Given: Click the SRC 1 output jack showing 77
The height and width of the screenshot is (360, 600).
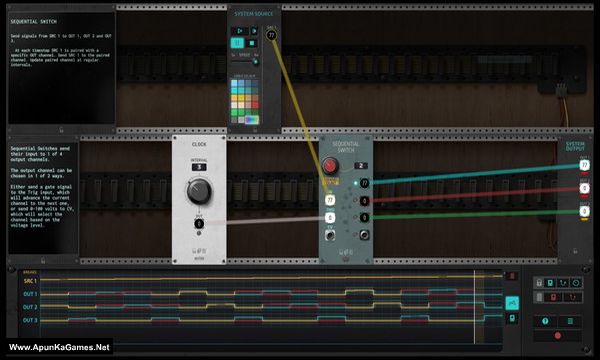Looking at the screenshot, I should pyautogui.click(x=271, y=35).
